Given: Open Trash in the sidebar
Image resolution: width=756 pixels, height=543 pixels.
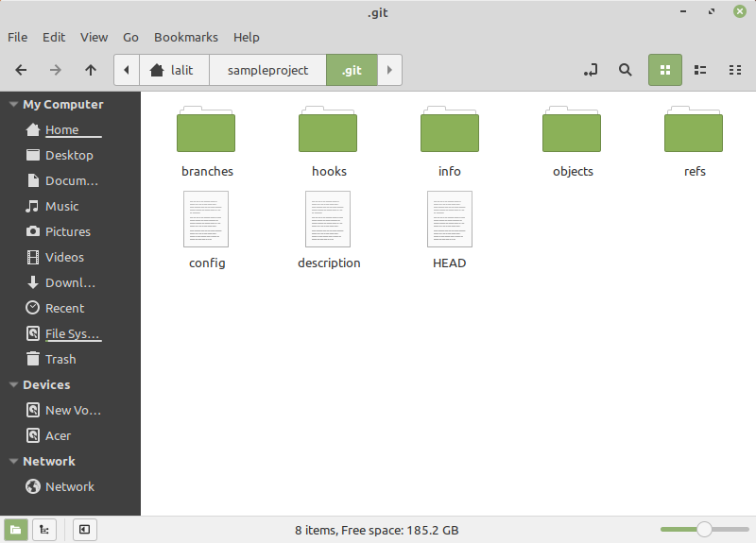Looking at the screenshot, I should (70, 360).
